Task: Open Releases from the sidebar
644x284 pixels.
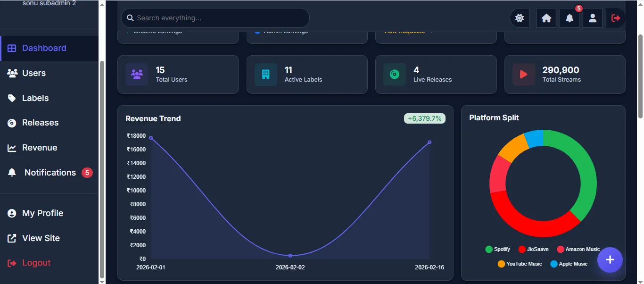Action: [x=49, y=123]
